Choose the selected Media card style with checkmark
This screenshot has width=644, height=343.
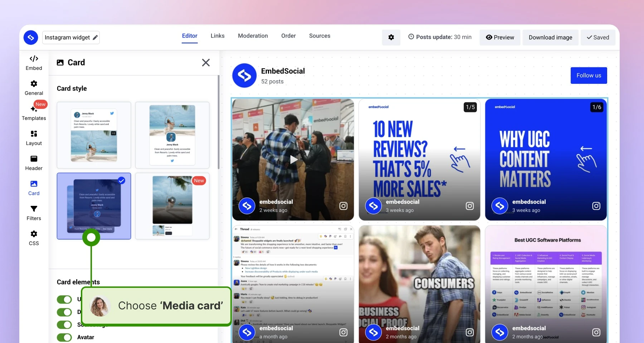(94, 206)
